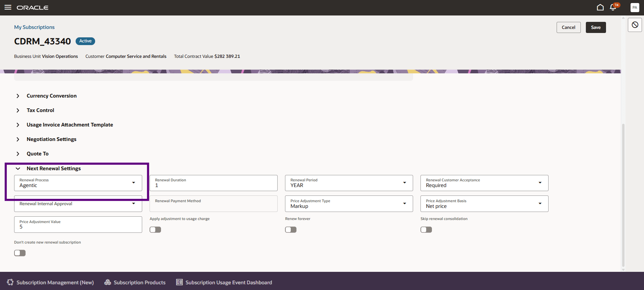Open Subscription Usage Event Dashboard tab
This screenshot has height=290, width=644.
[x=224, y=282]
